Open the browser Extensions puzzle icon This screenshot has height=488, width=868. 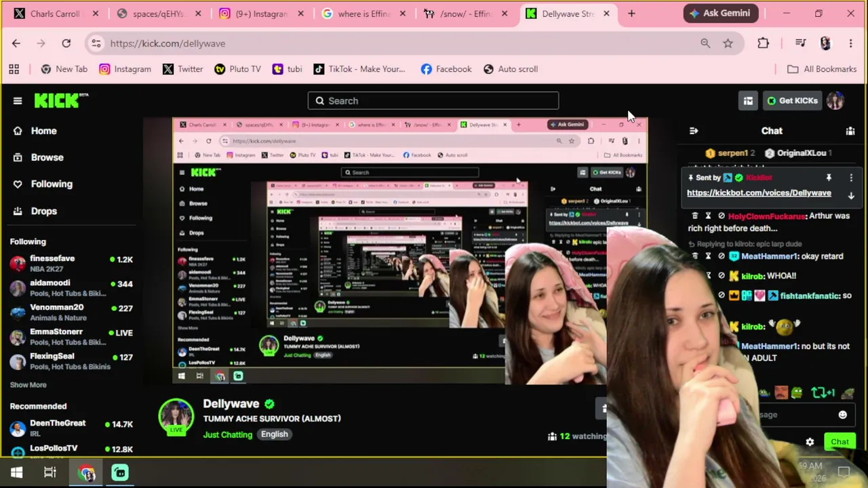coord(764,43)
